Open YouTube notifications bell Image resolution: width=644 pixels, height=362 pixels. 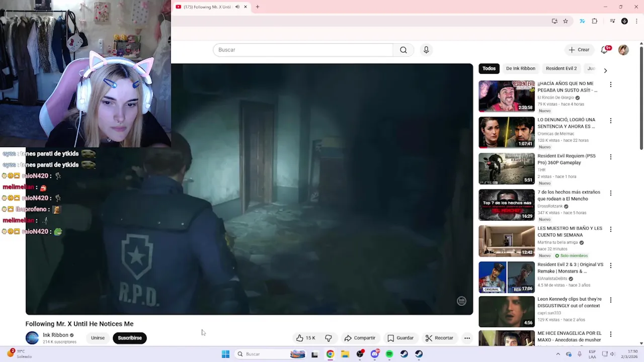point(604,50)
